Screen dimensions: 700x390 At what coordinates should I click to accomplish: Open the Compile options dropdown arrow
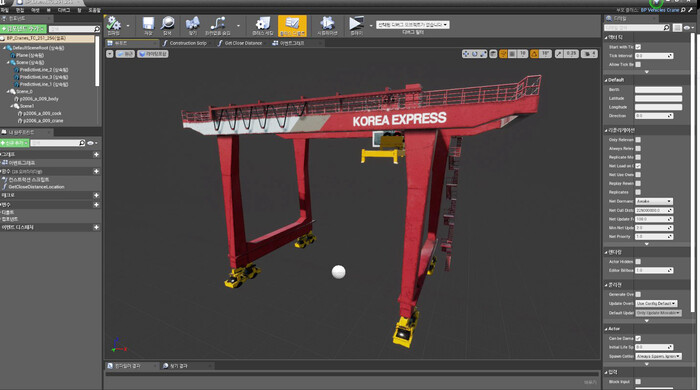(128, 26)
